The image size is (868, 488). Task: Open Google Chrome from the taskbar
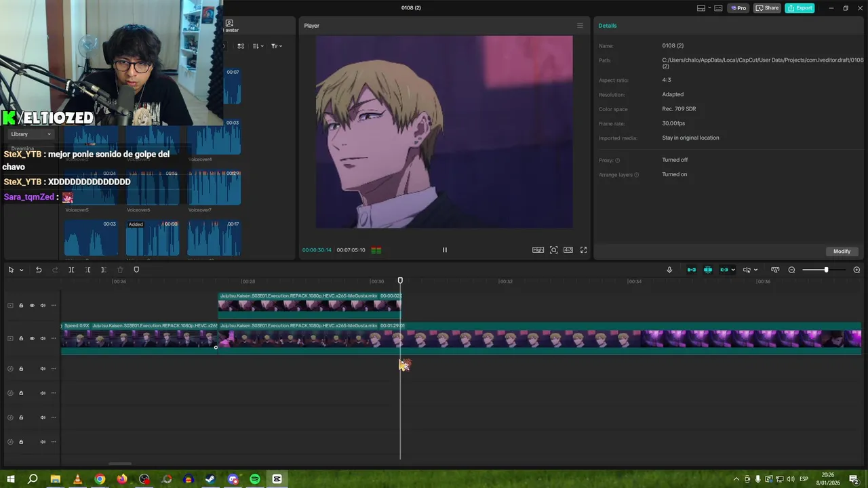tap(100, 479)
